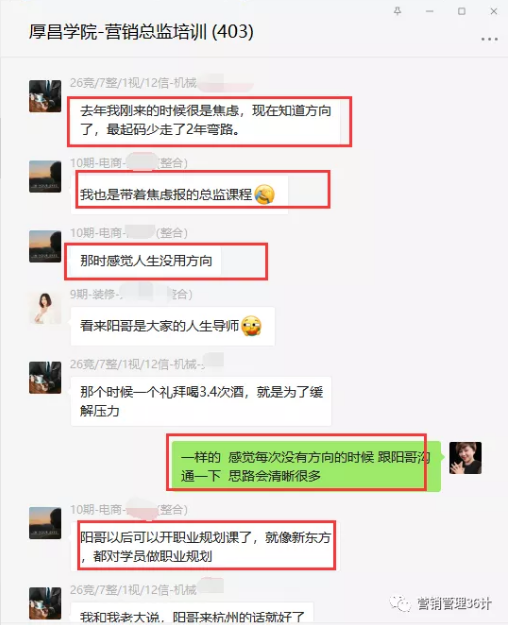Click the message about 喝3.4次酒
This screenshot has height=625, width=515.
tap(201, 401)
